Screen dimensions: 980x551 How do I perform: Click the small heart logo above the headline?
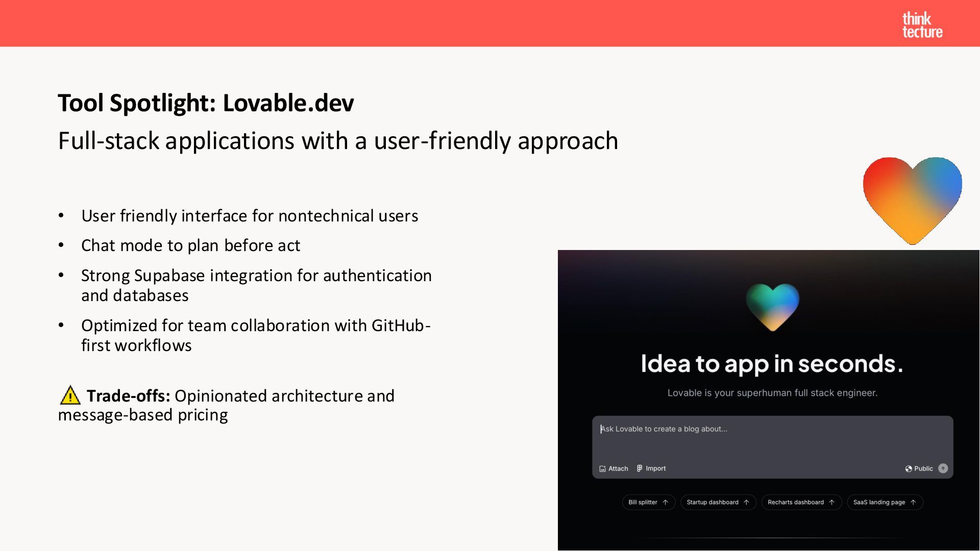tap(772, 307)
